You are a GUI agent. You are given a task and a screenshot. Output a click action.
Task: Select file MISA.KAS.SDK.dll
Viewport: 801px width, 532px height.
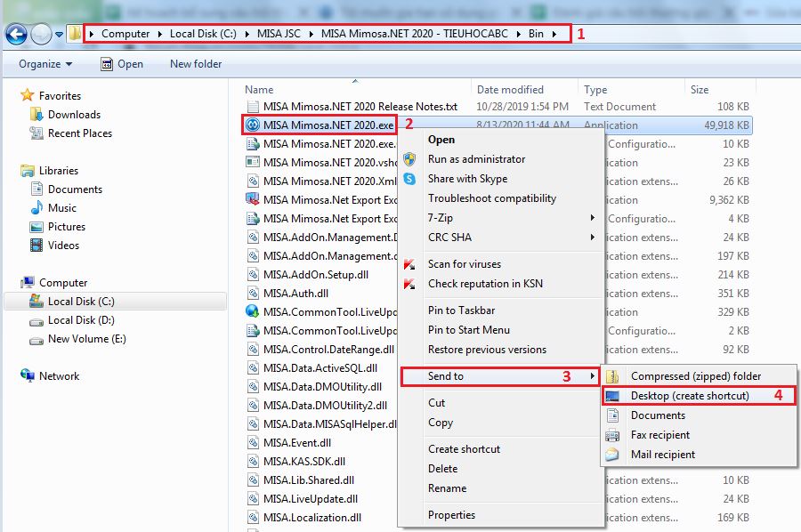tap(304, 461)
